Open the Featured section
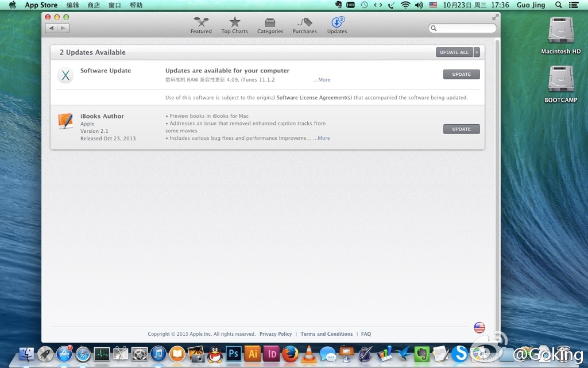 pyautogui.click(x=201, y=25)
